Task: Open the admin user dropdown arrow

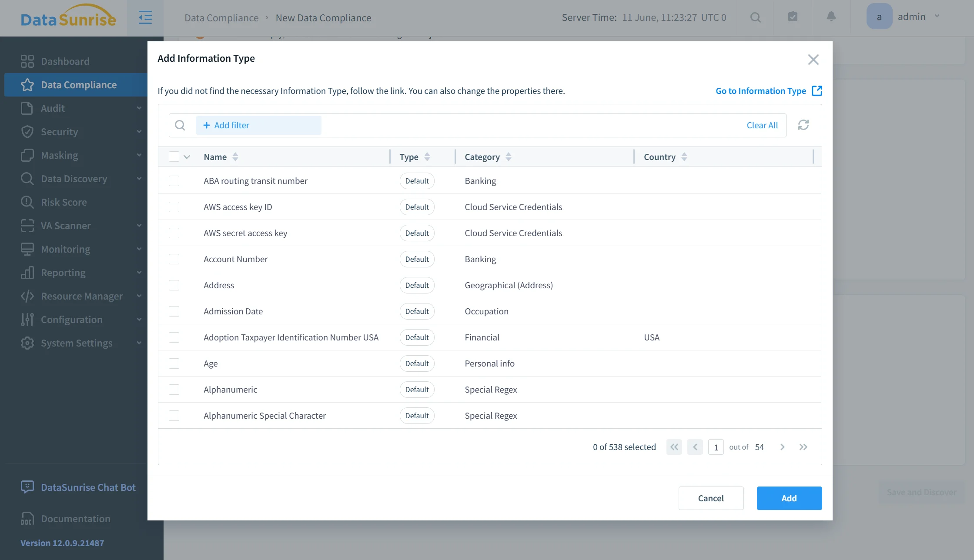Action: pyautogui.click(x=937, y=17)
